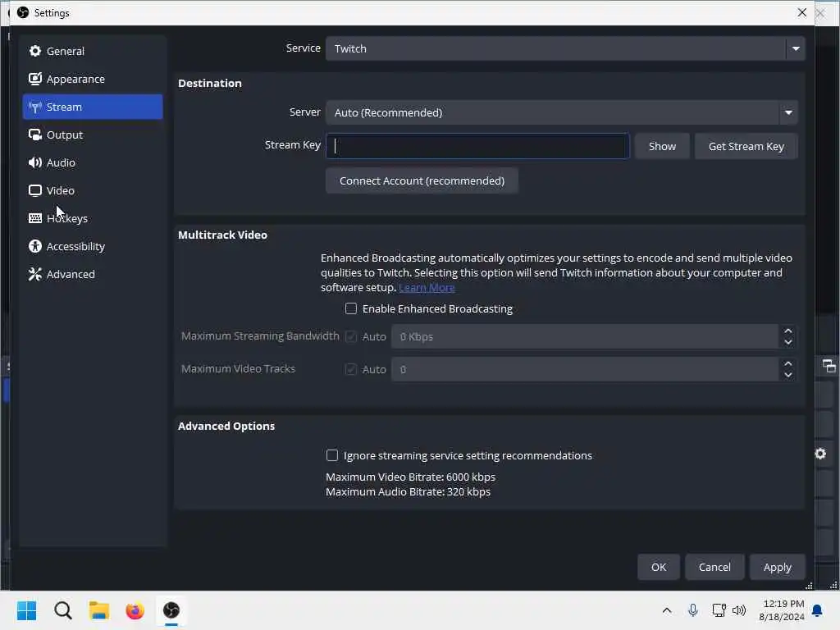840x630 pixels.
Task: Click Maximum Video Tracks value field
Action: (584, 369)
